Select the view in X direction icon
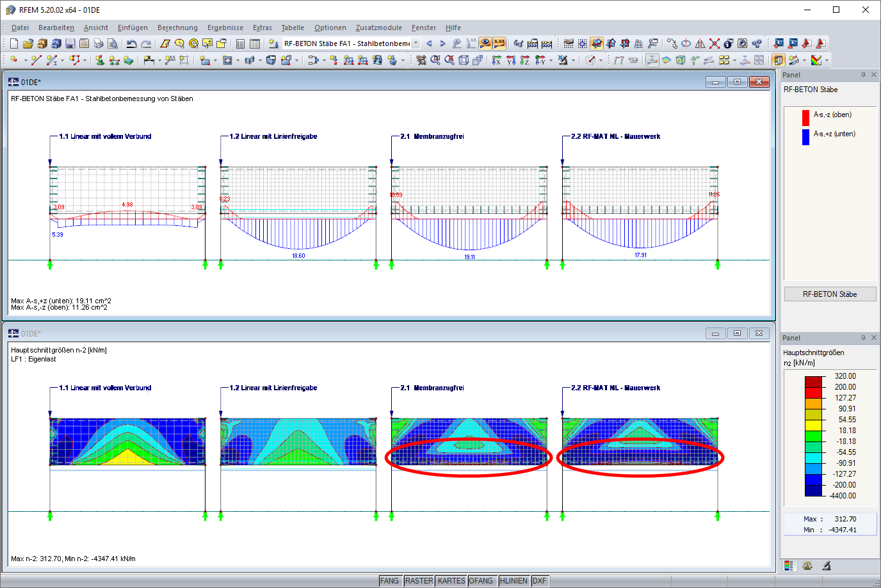The width and height of the screenshot is (881, 588). (x=496, y=60)
